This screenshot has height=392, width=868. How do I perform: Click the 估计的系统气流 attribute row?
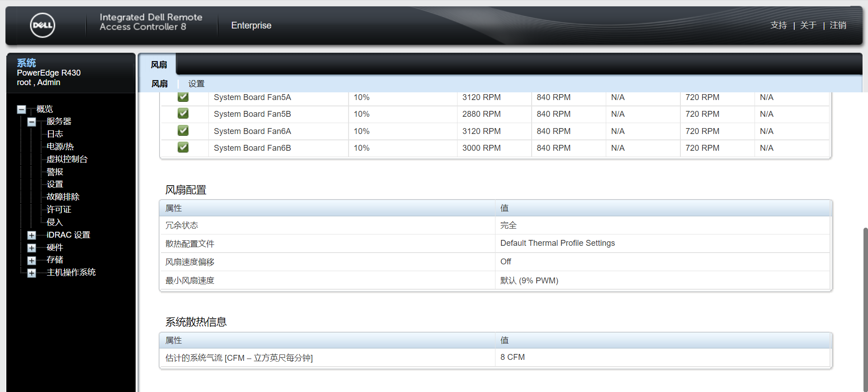point(495,358)
